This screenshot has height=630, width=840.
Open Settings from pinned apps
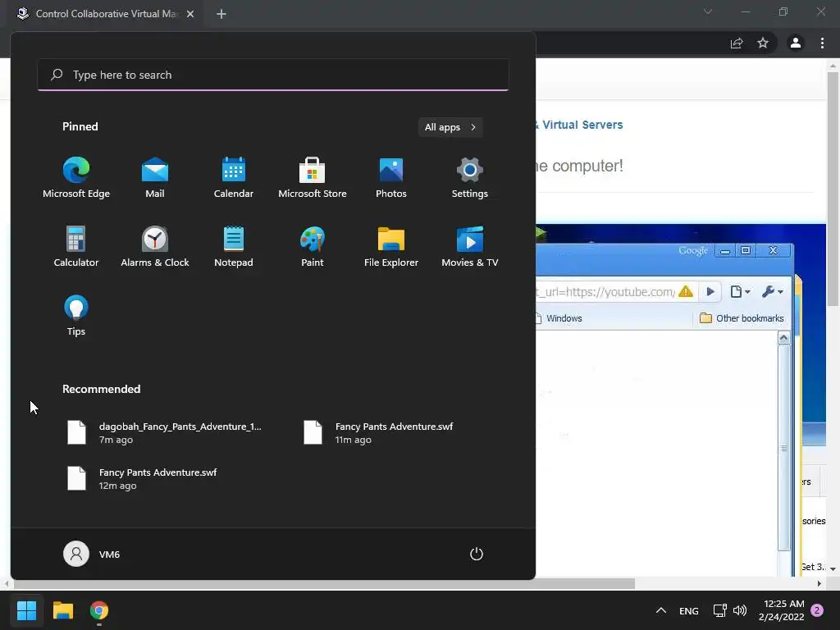point(470,178)
